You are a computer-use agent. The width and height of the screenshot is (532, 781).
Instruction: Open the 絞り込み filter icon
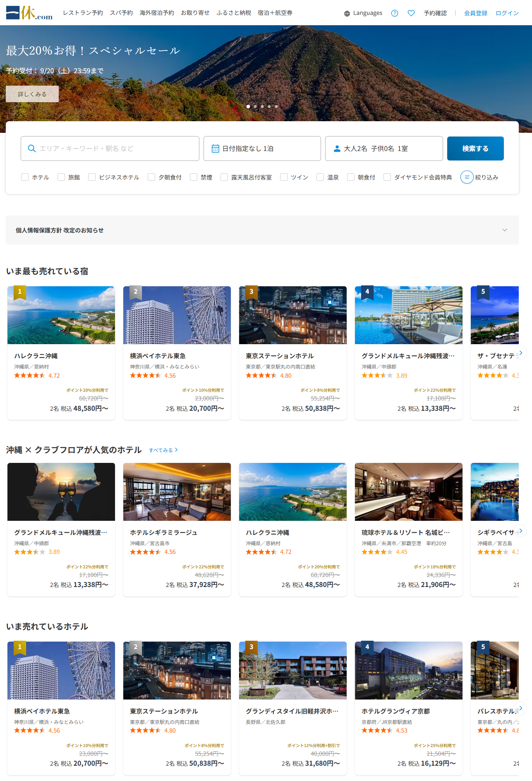[x=467, y=177]
